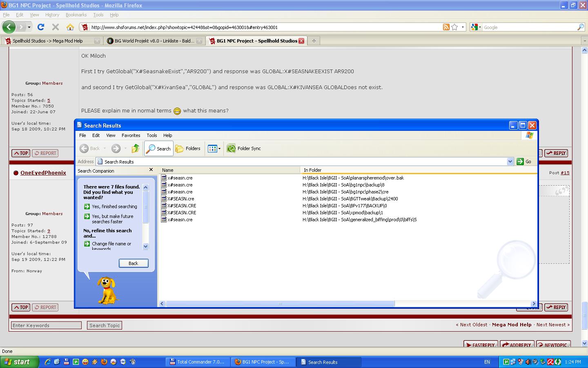Screen dimensions: 588x368
Task: Click arrow beside 'Change file name or keywords'
Action: pos(87,244)
